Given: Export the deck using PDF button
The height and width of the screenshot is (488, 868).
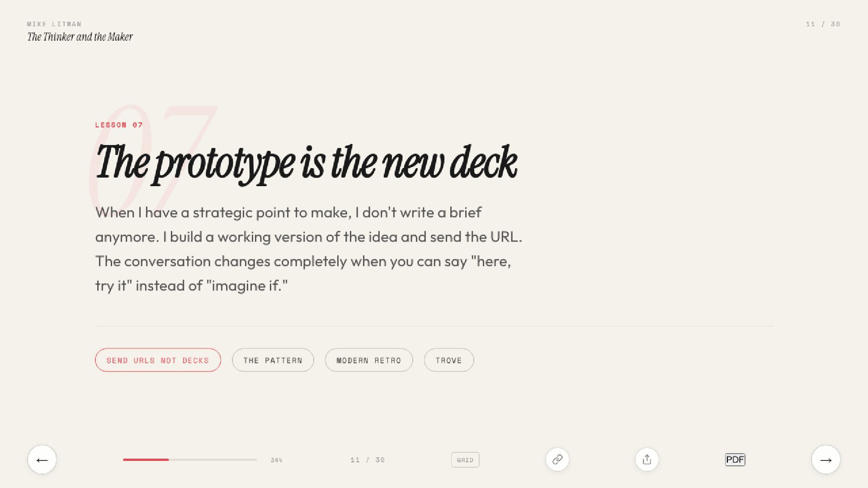Looking at the screenshot, I should point(735,460).
